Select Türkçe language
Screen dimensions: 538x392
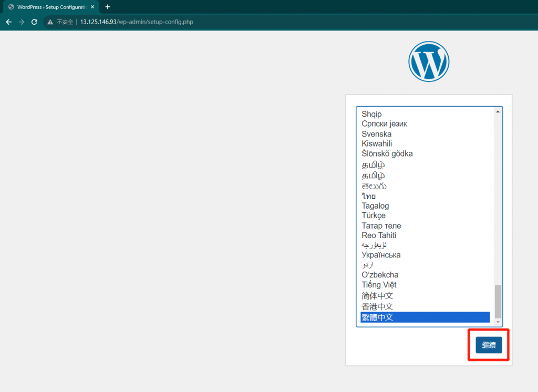pyautogui.click(x=425, y=215)
